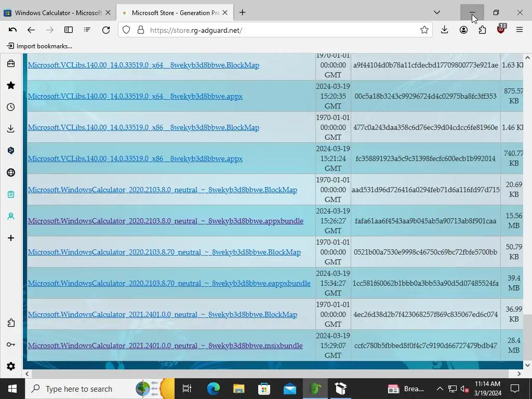Viewport: 532px width, 399px height.
Task: Open WindowsCalculator 2020.2103.8.0 appxbundle link
Action: 166,221
